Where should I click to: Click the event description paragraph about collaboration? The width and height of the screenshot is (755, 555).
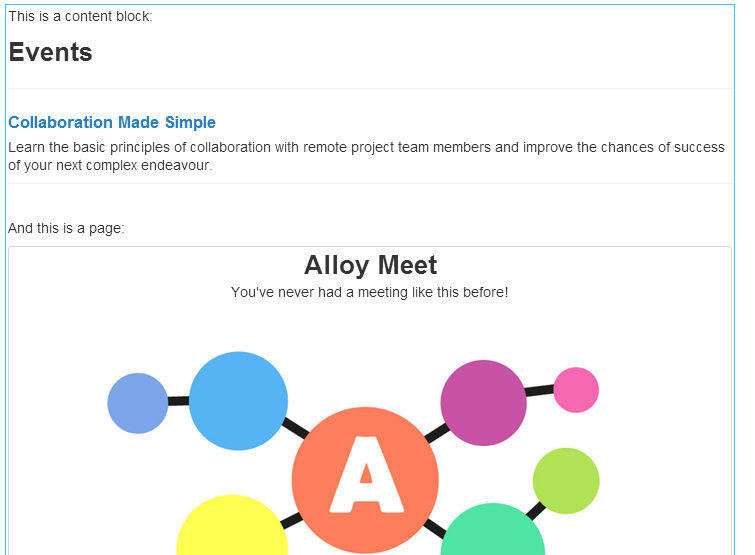pos(366,156)
